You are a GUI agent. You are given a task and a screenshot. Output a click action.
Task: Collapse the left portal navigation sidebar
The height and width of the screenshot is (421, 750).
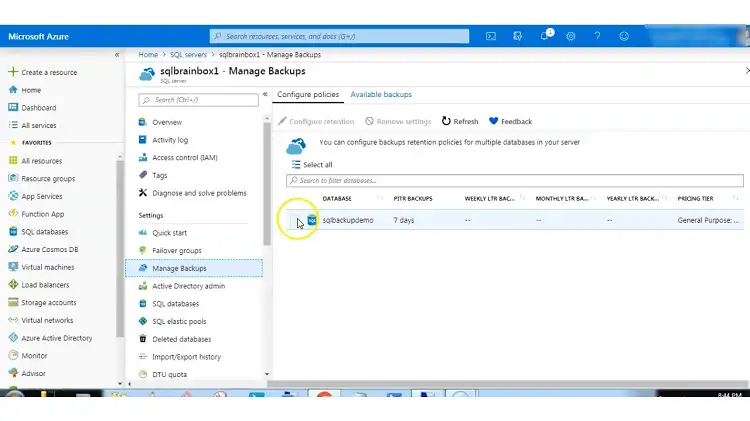point(117,55)
